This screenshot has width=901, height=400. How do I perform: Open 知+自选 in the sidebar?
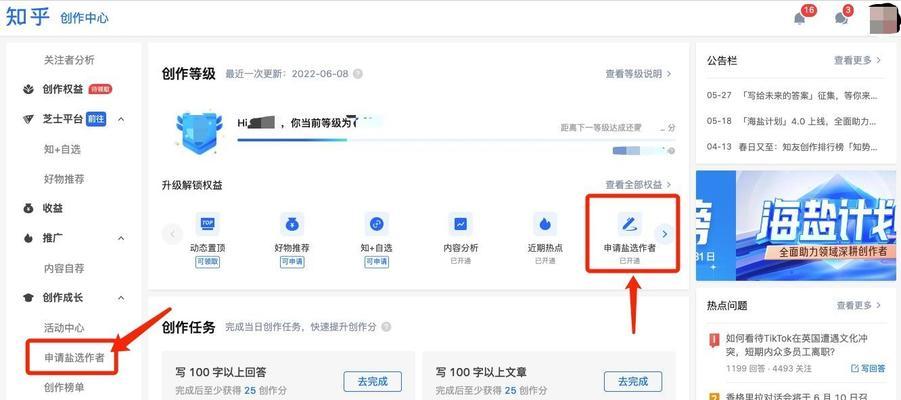(x=62, y=149)
